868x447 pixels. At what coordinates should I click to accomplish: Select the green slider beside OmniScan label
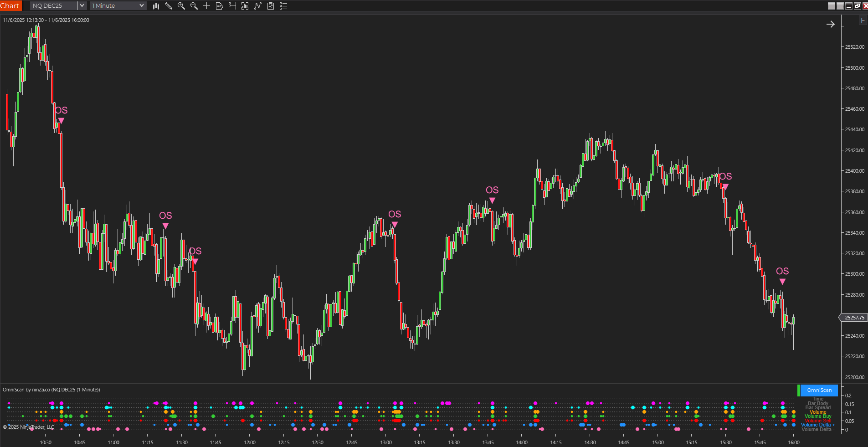(x=799, y=390)
